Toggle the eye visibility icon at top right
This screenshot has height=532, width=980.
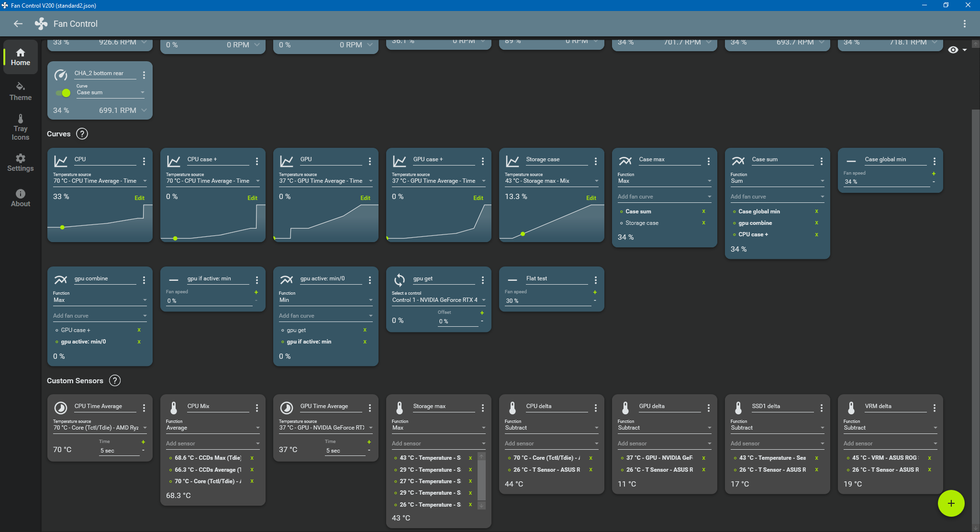click(x=953, y=50)
